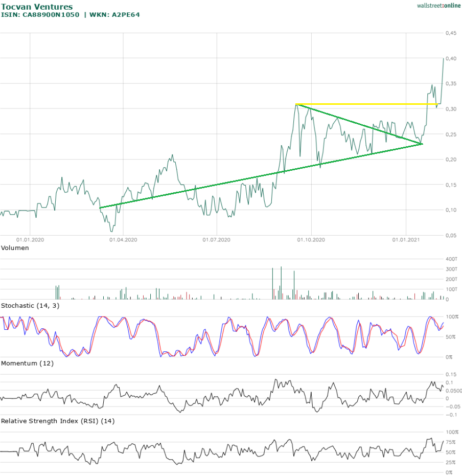
Task: Click the 01.01.2021 date axis label
Action: (x=406, y=240)
